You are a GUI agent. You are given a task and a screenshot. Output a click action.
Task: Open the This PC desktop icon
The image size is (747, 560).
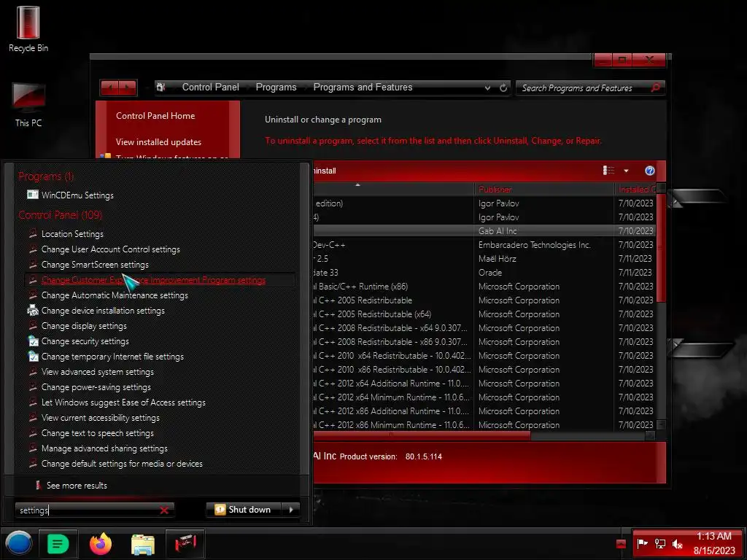click(x=28, y=104)
